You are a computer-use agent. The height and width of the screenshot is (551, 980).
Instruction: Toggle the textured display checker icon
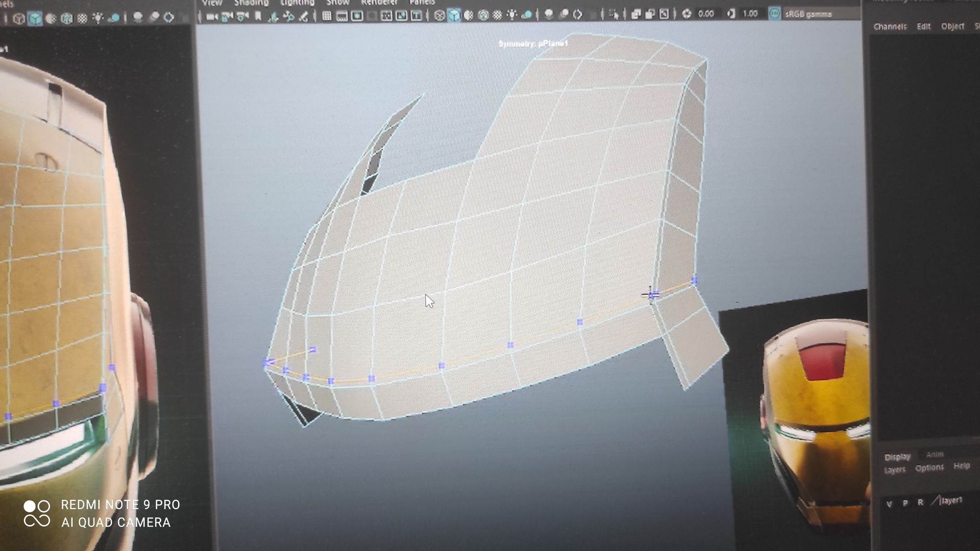pyautogui.click(x=497, y=15)
